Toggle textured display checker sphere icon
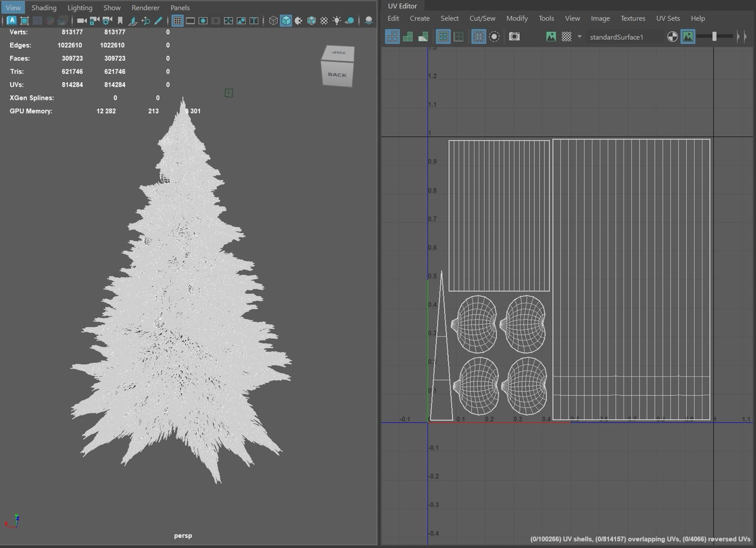 324,21
